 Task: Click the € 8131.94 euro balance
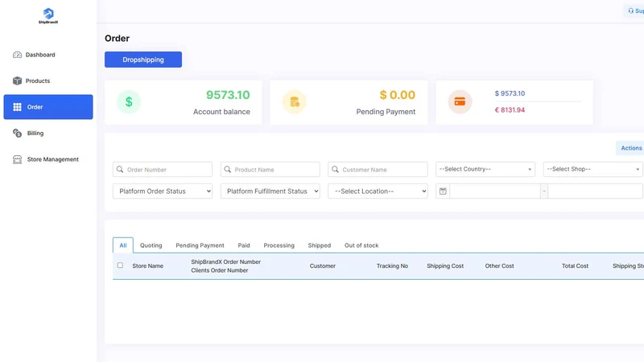[x=510, y=110]
